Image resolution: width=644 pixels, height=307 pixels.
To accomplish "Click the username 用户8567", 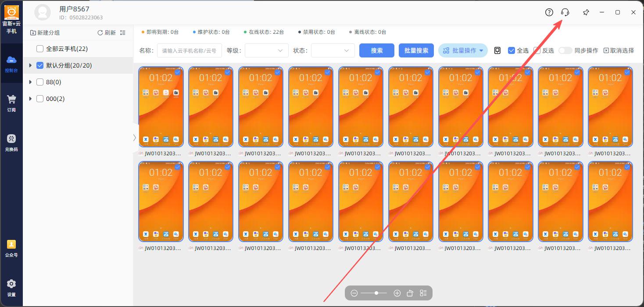I will point(75,9).
